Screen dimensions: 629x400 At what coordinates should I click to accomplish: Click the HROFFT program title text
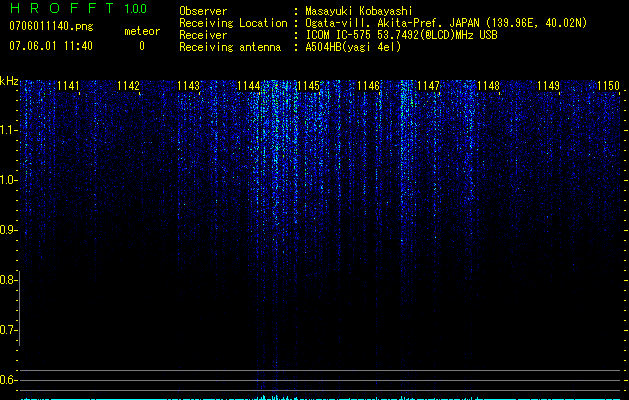click(x=63, y=8)
